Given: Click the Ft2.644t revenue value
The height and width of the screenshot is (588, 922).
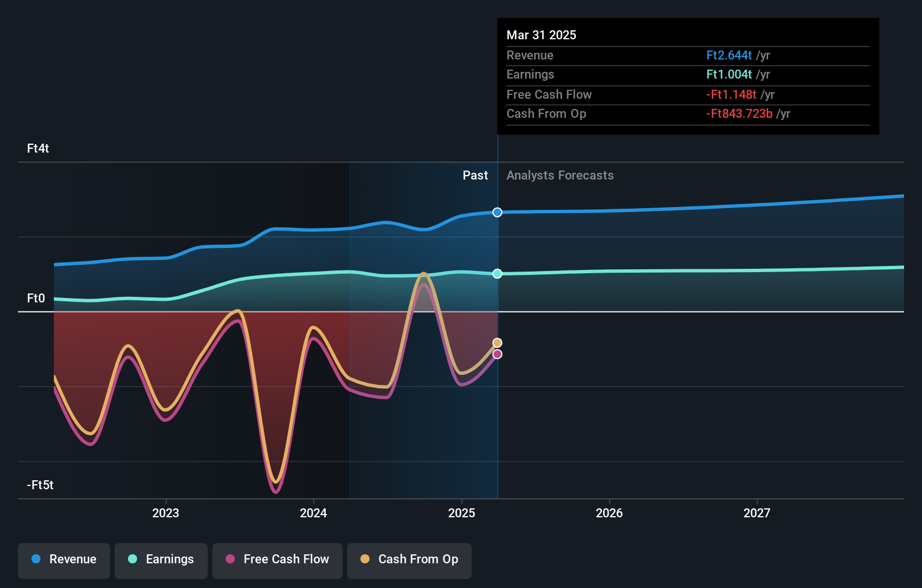Looking at the screenshot, I should (729, 55).
